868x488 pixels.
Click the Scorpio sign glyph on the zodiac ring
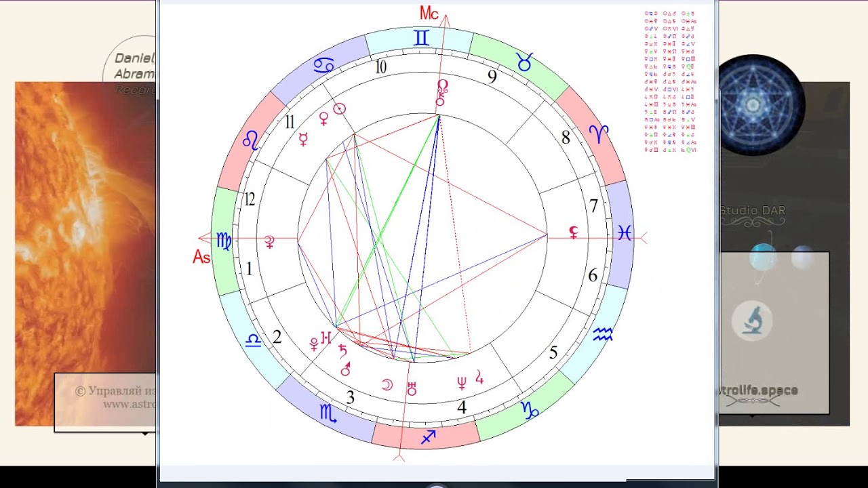(x=328, y=413)
